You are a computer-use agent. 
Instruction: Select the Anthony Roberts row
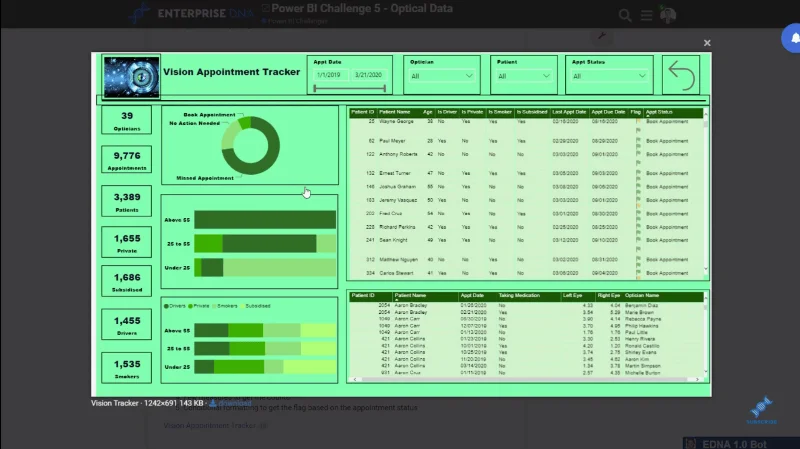click(527, 154)
